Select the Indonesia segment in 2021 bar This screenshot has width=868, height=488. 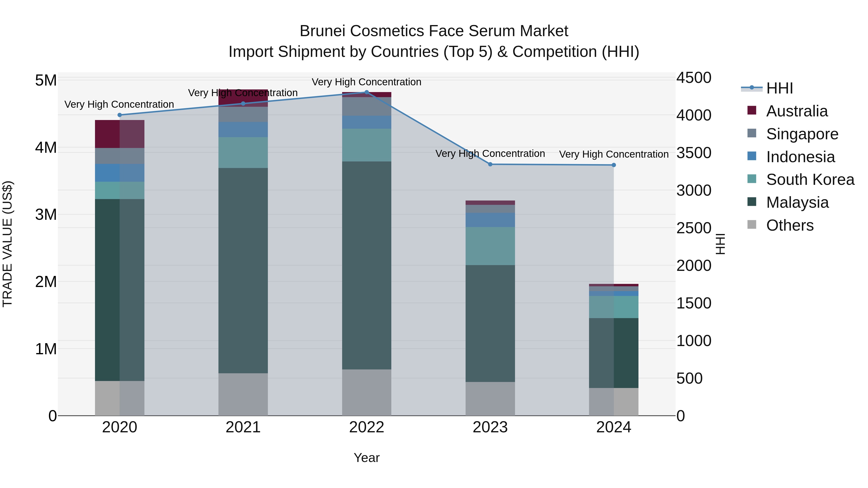[243, 130]
